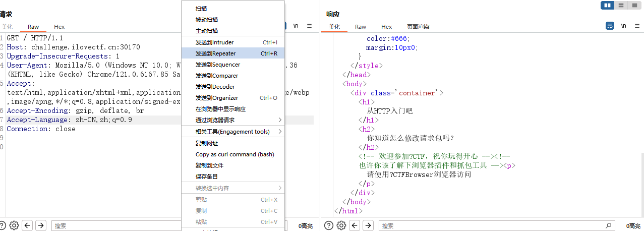
Task: Open search settings gear below request panel
Action: 14,225
